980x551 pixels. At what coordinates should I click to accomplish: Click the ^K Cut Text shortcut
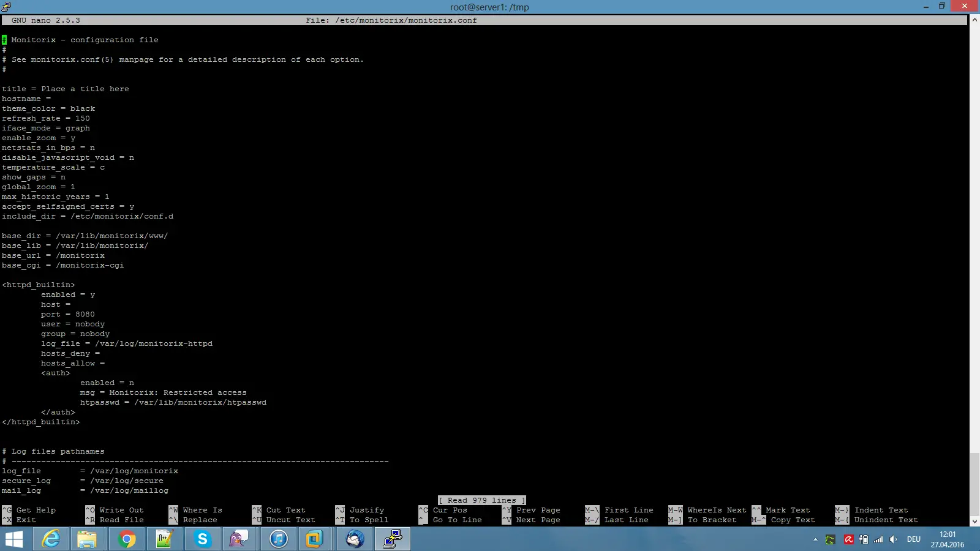click(x=279, y=510)
